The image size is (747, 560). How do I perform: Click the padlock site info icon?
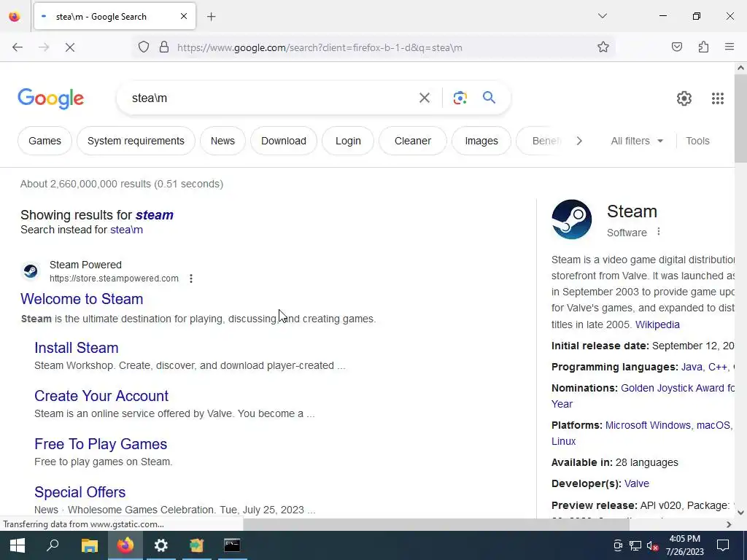click(164, 47)
